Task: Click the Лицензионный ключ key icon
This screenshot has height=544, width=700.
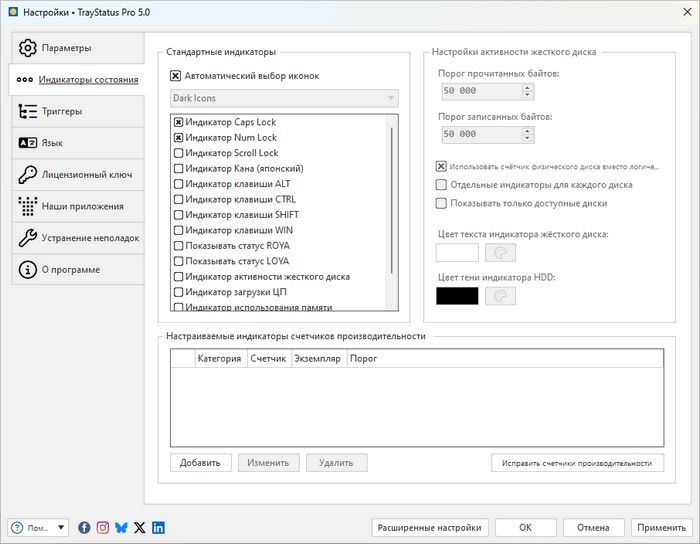Action: 28,174
